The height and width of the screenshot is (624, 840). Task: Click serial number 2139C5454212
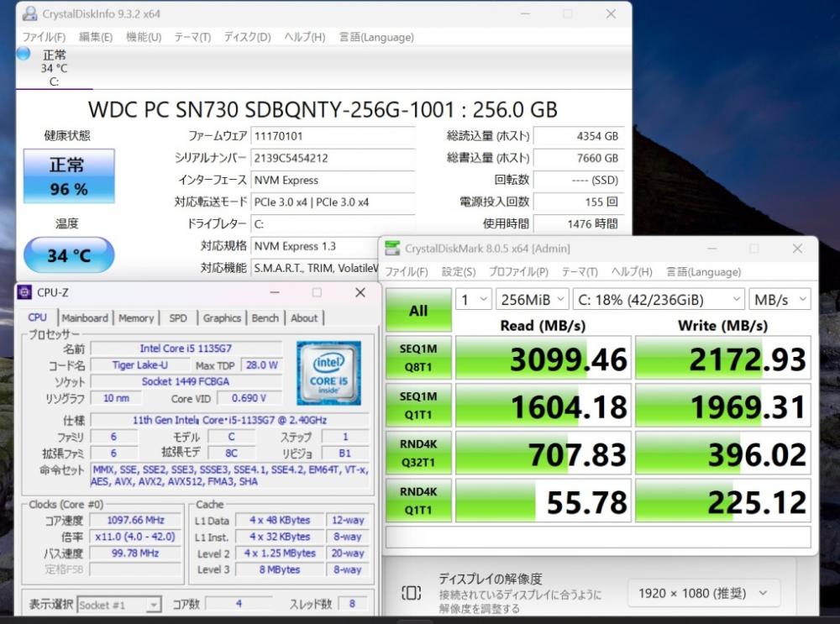[x=333, y=158]
